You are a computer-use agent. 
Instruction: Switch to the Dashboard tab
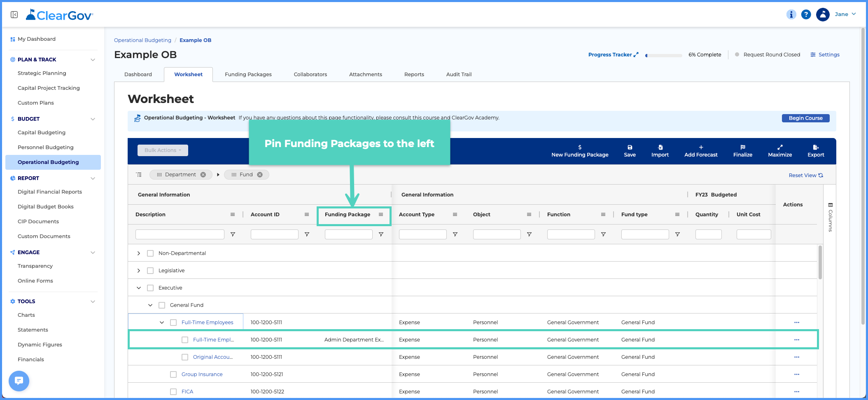[138, 75]
